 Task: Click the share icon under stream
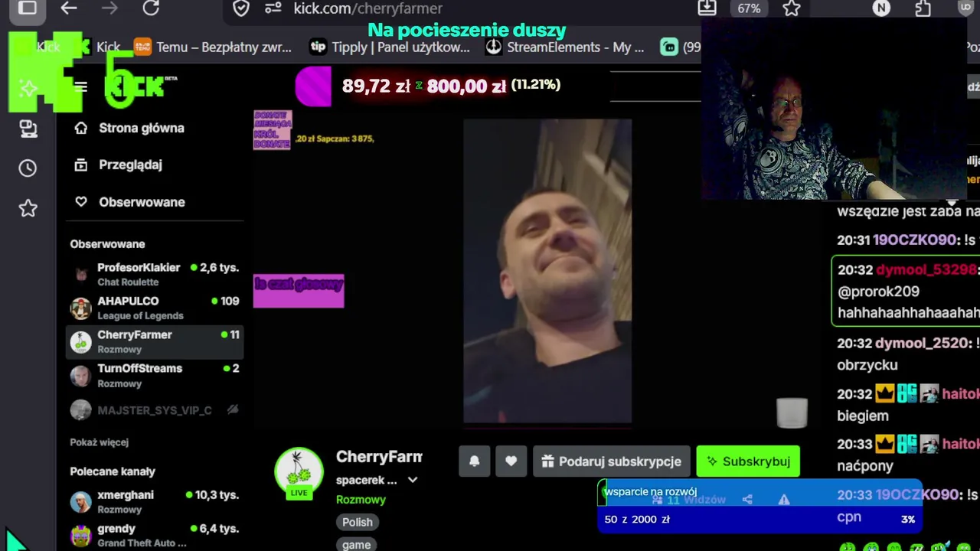pos(747,500)
